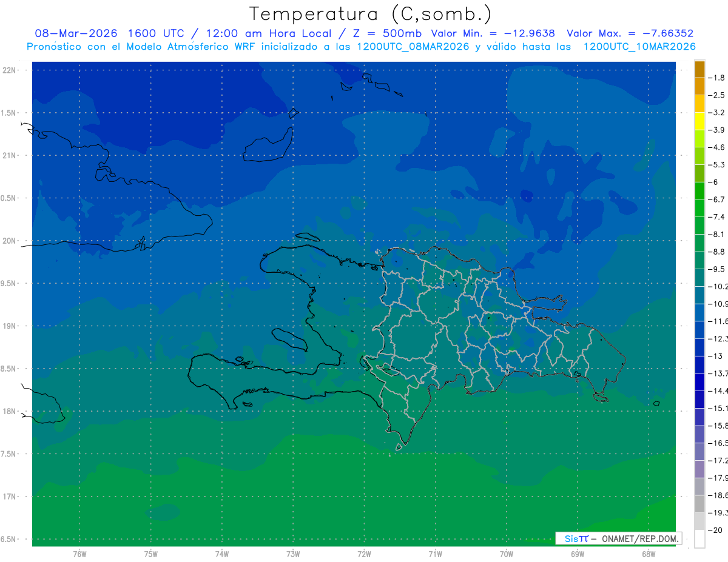Click the "-3.9" colorbar label
728x562 pixels.
717,130
